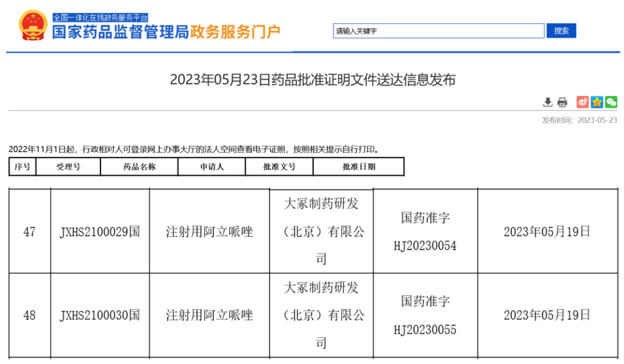Click the approval date in row 48

click(547, 315)
